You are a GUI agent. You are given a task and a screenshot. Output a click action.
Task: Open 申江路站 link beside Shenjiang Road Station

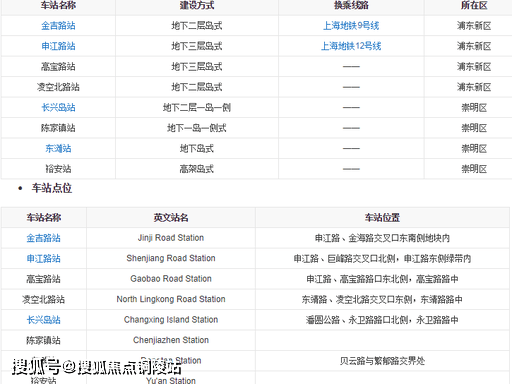[x=44, y=258]
